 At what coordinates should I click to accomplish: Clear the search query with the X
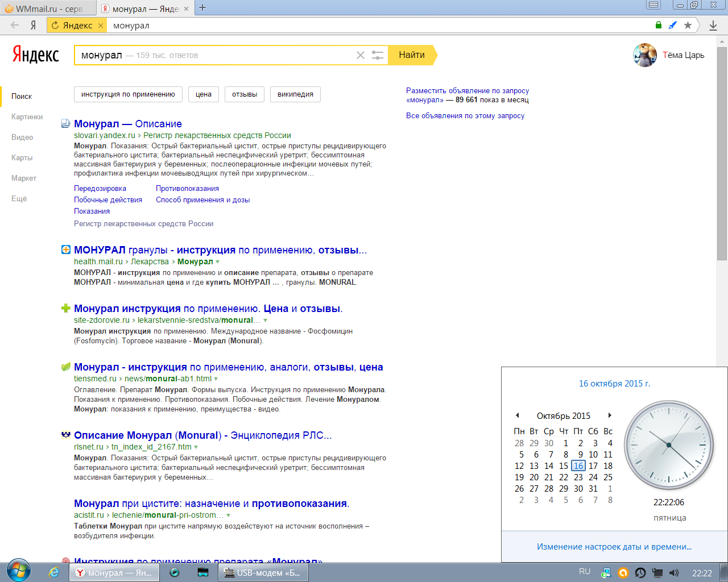[361, 55]
